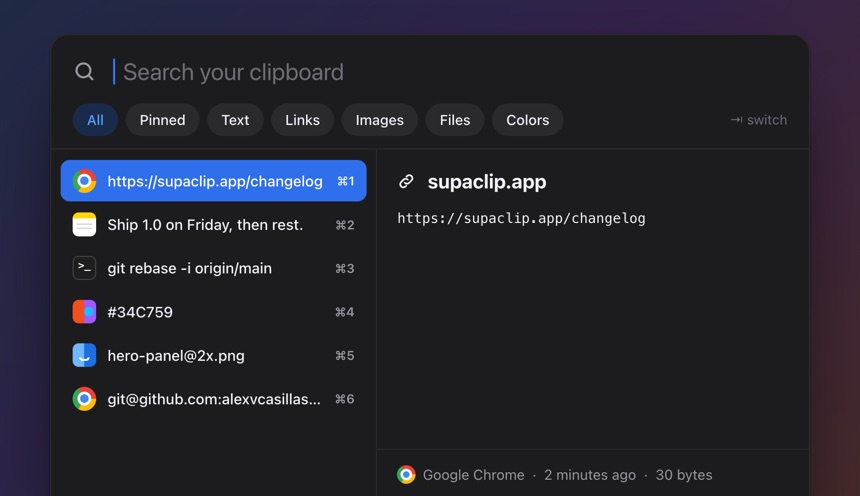Choose the 'git rebase -i origin/main' clip
Screen dimensions: 860x496
[x=213, y=268]
